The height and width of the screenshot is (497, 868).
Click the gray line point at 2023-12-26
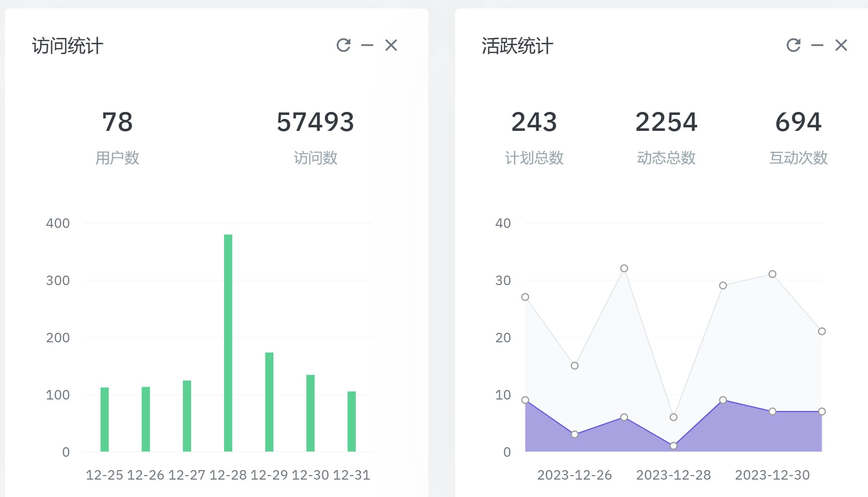(x=575, y=366)
